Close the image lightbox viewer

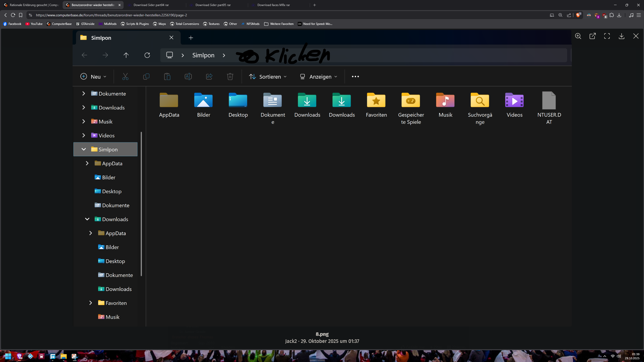pos(636,36)
